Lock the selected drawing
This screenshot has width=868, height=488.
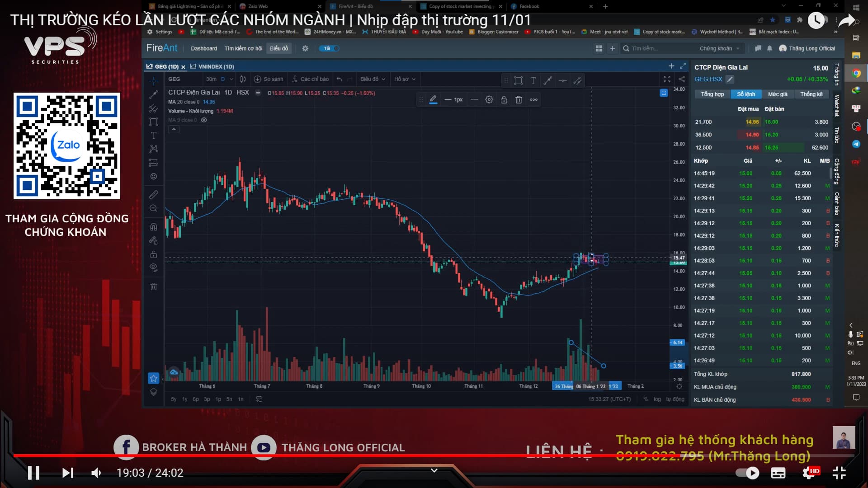(x=504, y=100)
